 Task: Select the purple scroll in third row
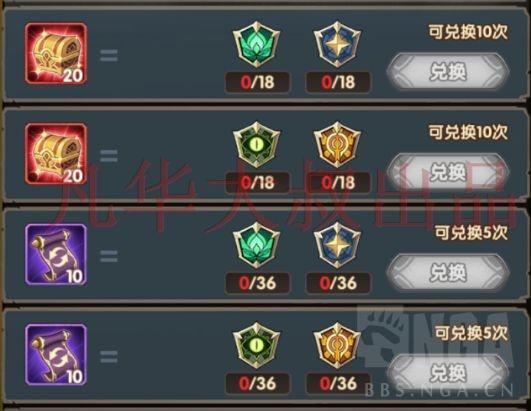(56, 255)
